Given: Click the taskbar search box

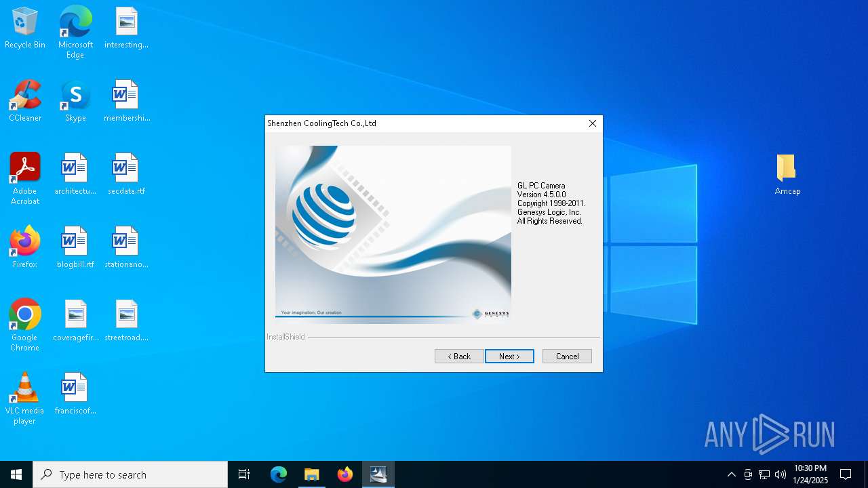Looking at the screenshot, I should (130, 474).
